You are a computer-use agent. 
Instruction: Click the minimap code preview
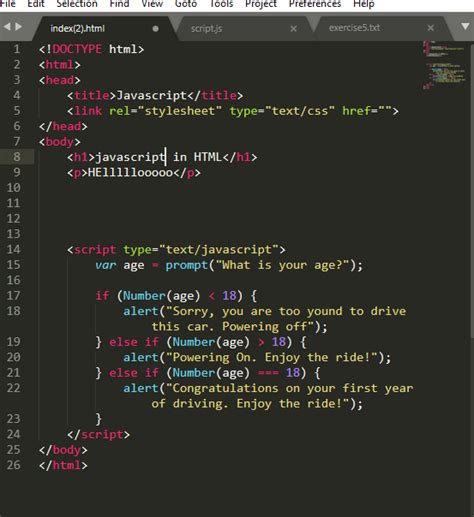click(x=444, y=65)
